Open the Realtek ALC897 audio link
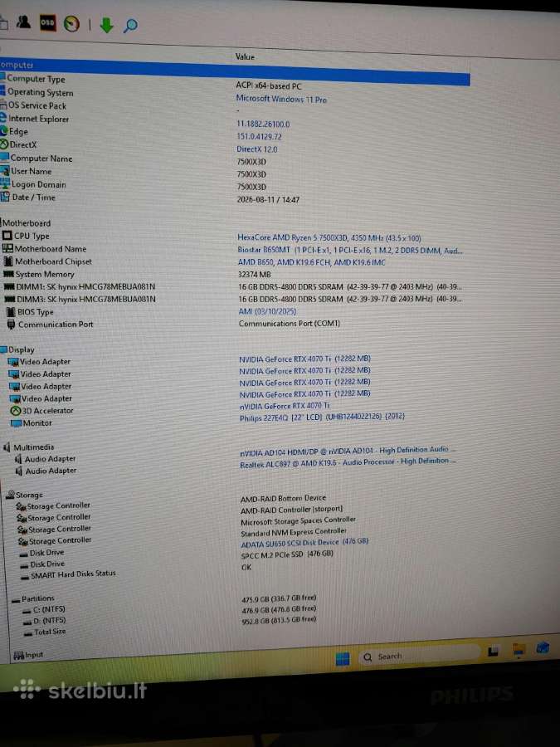The width and height of the screenshot is (560, 747). 348,463
